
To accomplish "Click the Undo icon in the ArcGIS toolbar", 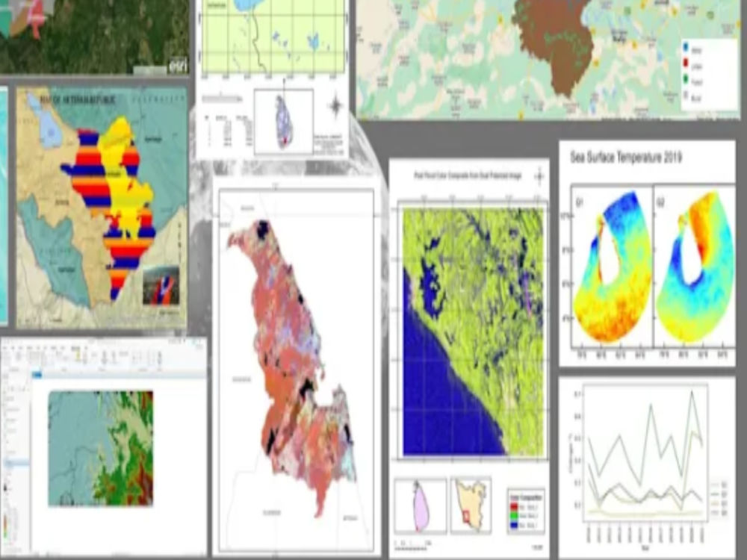I will (10, 338).
